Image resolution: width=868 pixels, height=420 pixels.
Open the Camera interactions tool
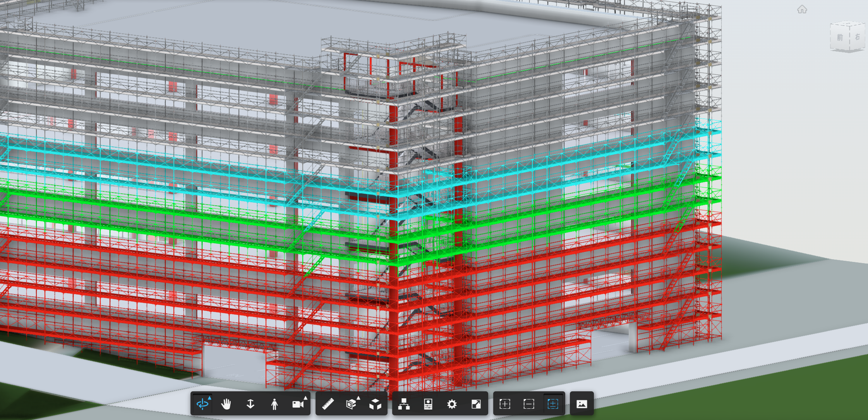pyautogui.click(x=298, y=404)
